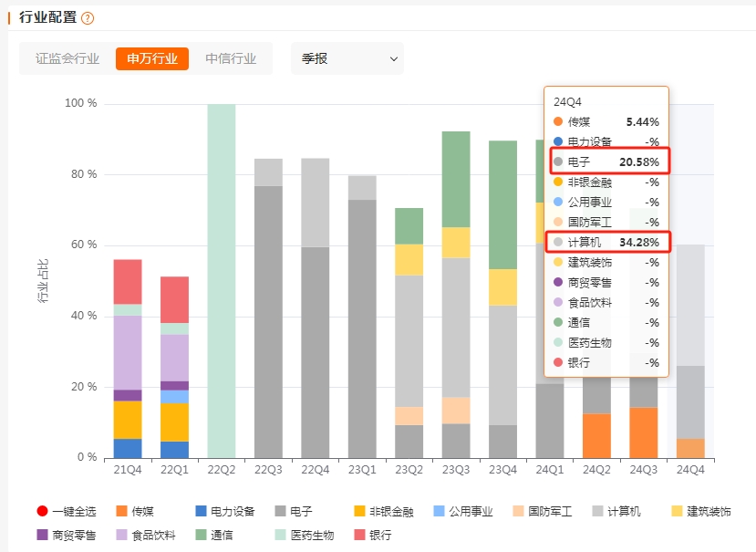
Task: Toggle 食品饮料 legend item
Action: 146,535
